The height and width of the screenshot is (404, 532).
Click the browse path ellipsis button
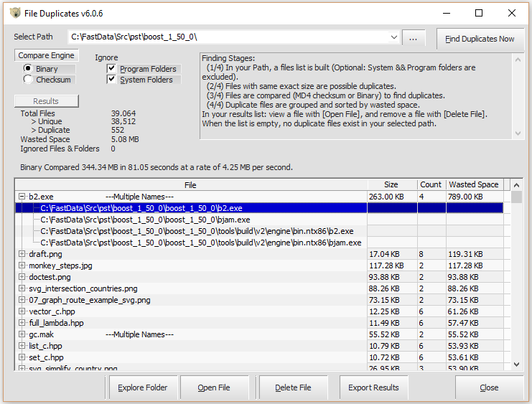414,38
